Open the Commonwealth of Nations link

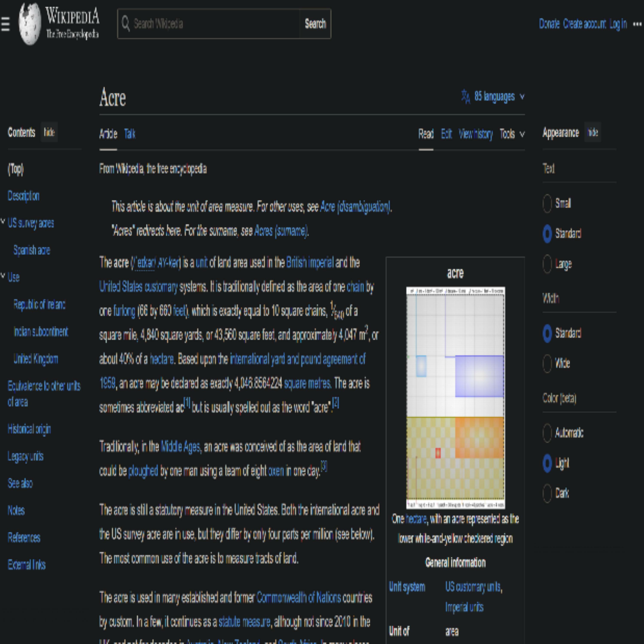299,598
